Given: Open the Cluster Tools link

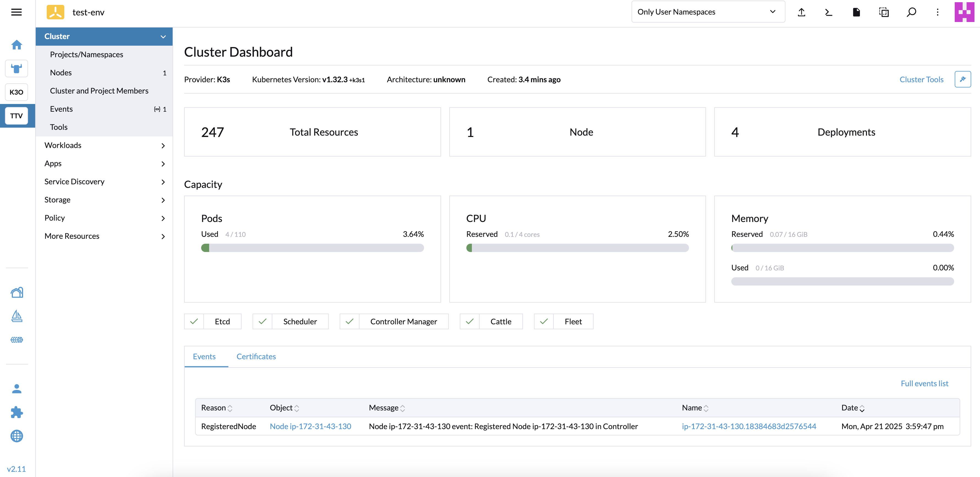Looking at the screenshot, I should click(x=921, y=79).
